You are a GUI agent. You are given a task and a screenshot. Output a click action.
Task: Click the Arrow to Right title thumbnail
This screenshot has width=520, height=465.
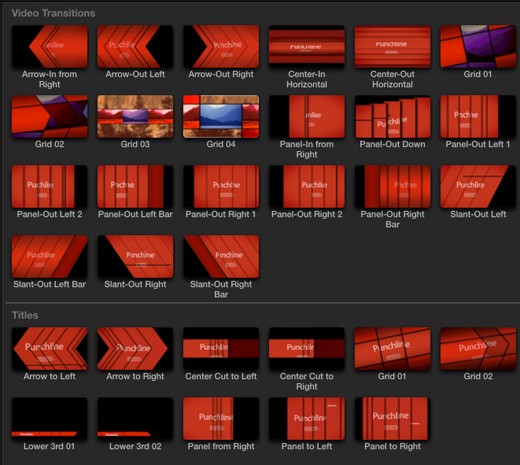135,349
